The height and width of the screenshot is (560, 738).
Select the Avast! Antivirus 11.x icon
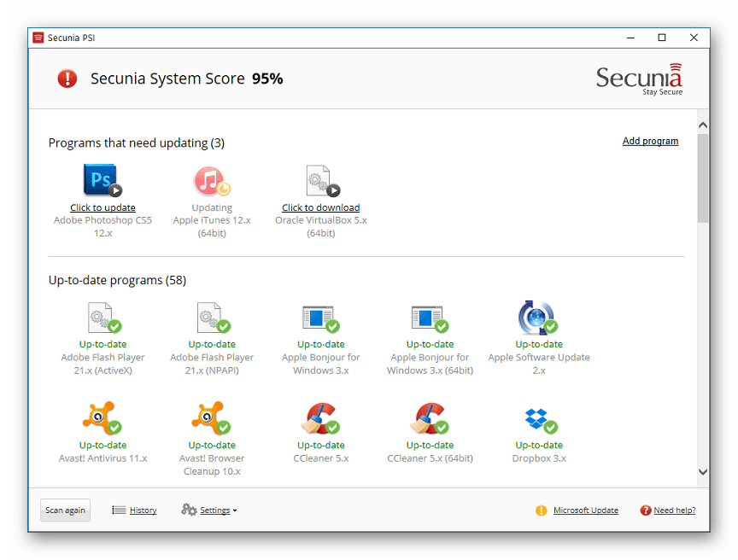(x=102, y=418)
